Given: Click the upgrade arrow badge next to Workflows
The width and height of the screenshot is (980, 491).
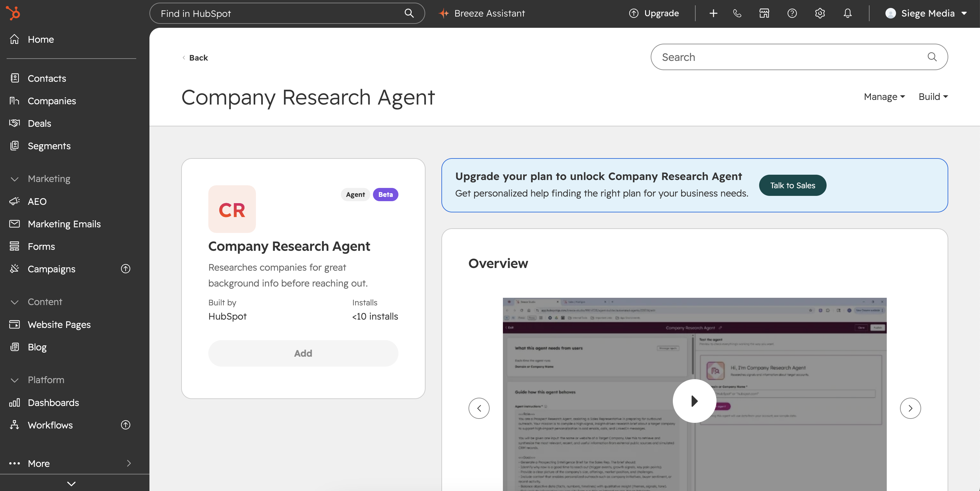Looking at the screenshot, I should click(126, 425).
